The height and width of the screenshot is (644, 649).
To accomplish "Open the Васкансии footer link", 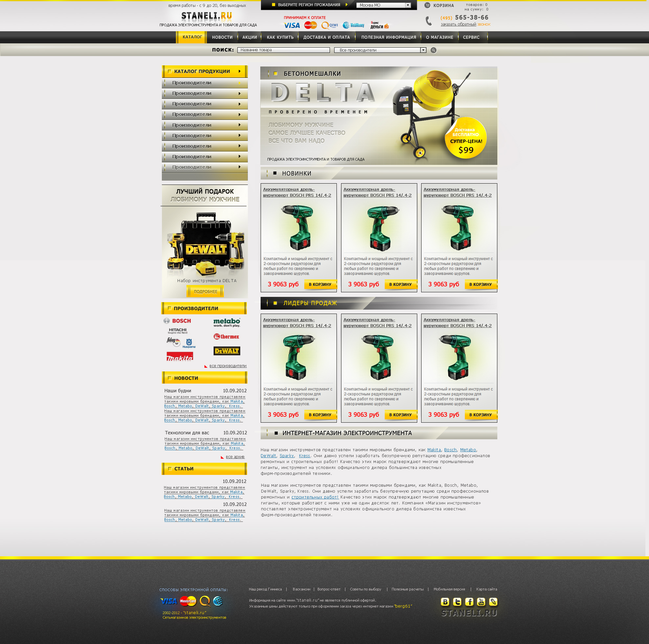I will (x=301, y=589).
